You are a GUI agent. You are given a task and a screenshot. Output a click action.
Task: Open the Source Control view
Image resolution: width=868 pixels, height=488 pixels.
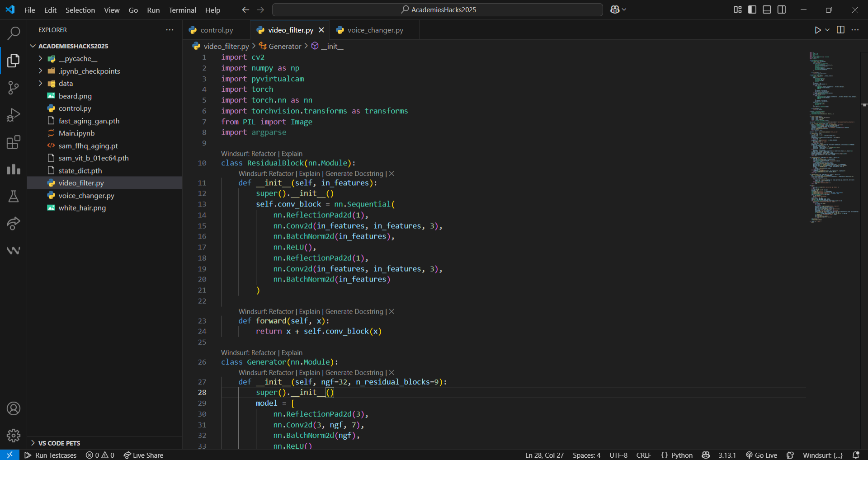coord(14,87)
